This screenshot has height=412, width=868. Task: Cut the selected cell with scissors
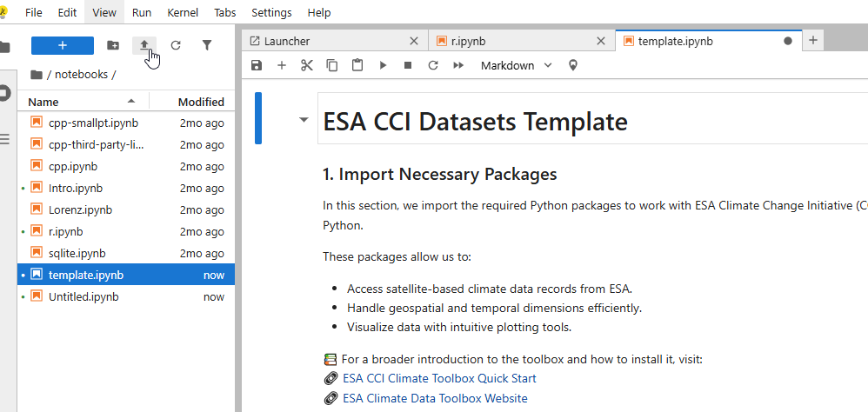click(x=306, y=65)
